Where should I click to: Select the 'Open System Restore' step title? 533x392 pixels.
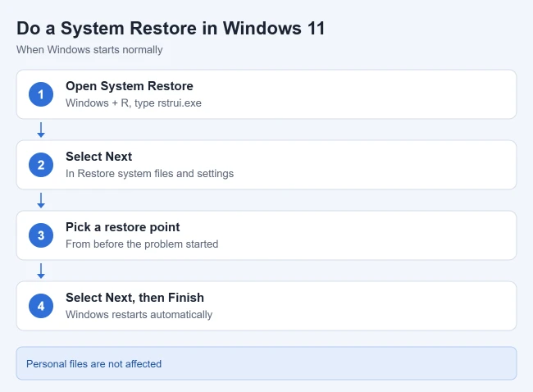tap(130, 86)
